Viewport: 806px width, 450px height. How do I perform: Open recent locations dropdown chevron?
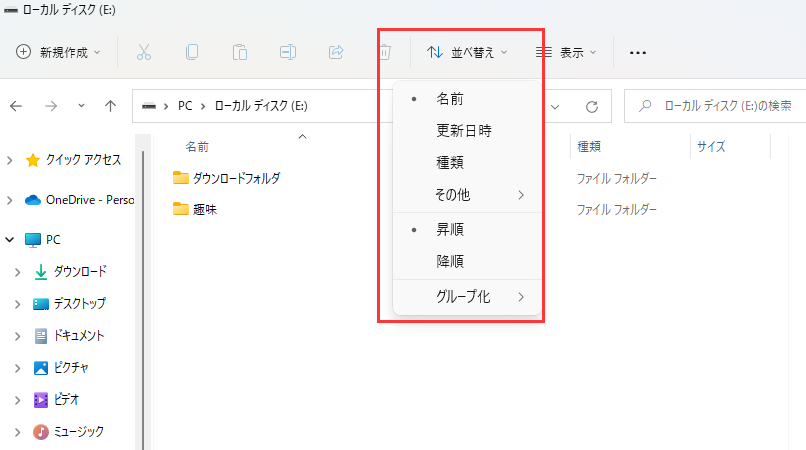pyautogui.click(x=81, y=106)
